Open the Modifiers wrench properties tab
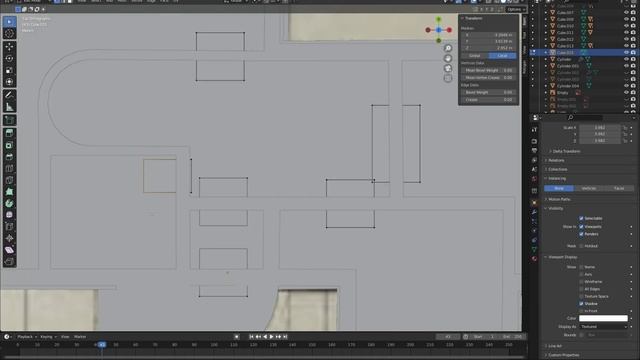 (534, 212)
